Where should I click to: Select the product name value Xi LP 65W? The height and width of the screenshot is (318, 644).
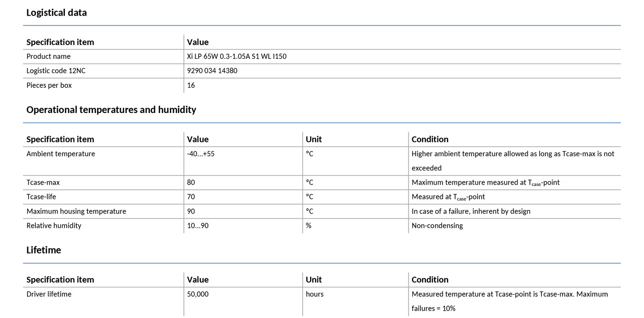pos(237,57)
